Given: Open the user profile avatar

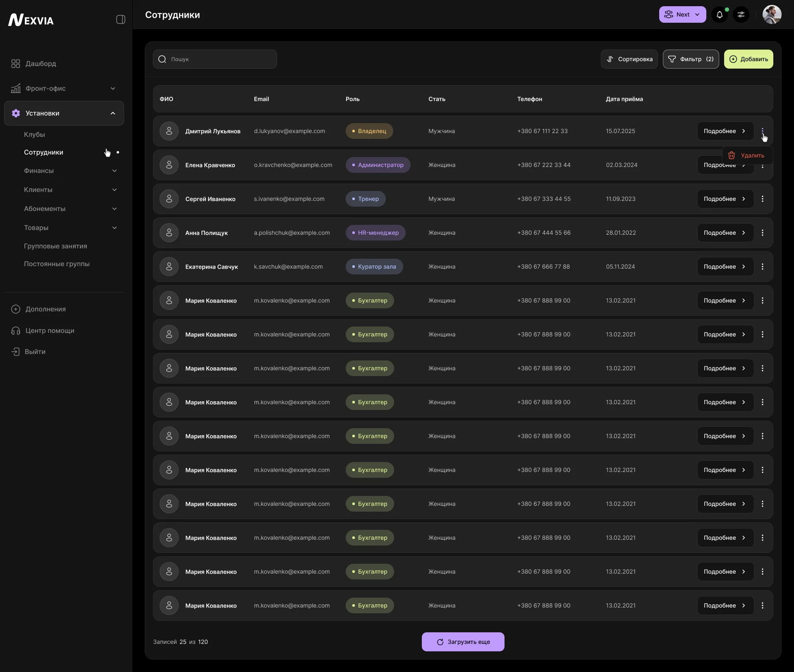Looking at the screenshot, I should click(772, 15).
